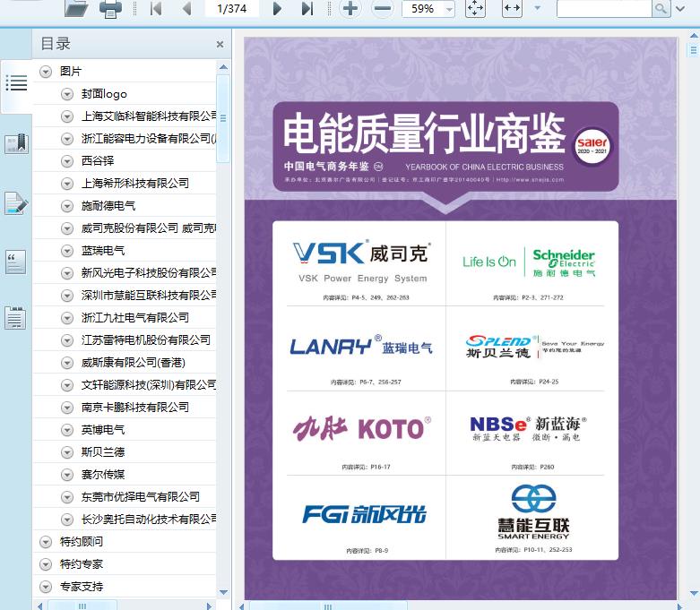Image resolution: width=700 pixels, height=610 pixels.
Task: Print the document with the printer icon
Action: pyautogui.click(x=110, y=8)
